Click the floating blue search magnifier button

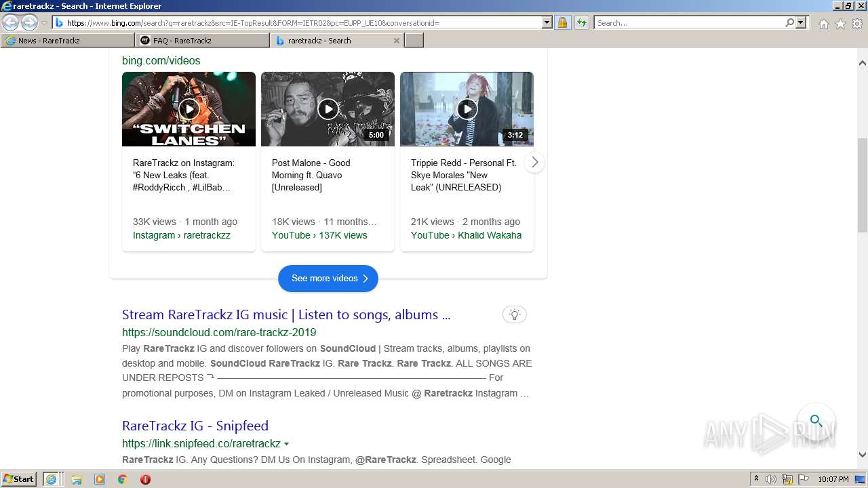click(x=816, y=422)
